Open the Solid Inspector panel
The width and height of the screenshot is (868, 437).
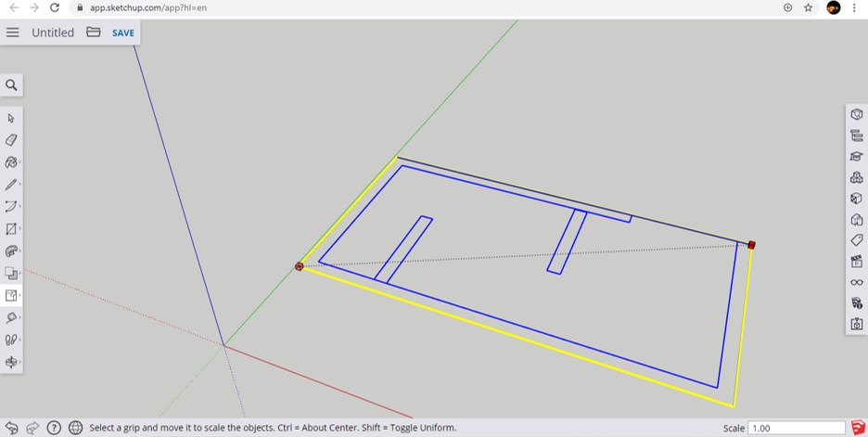[x=856, y=324]
